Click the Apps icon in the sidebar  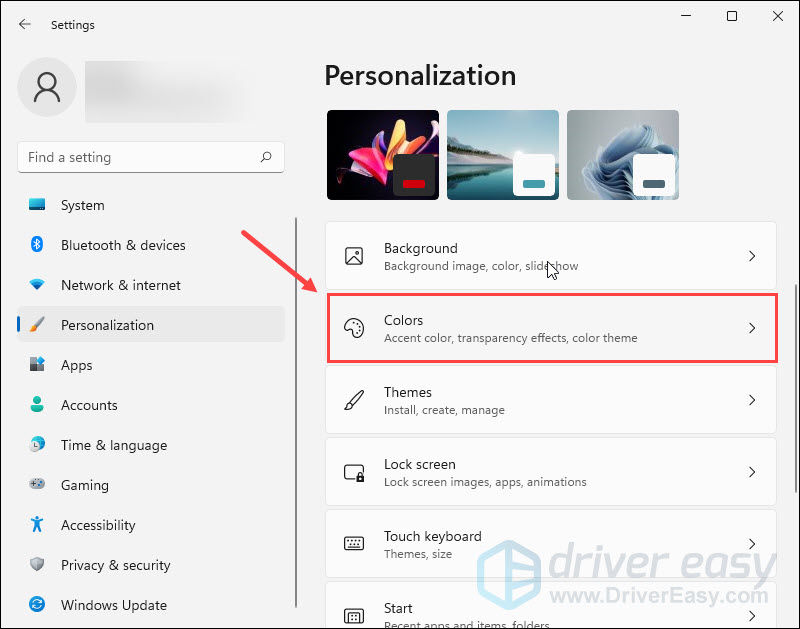pos(34,365)
